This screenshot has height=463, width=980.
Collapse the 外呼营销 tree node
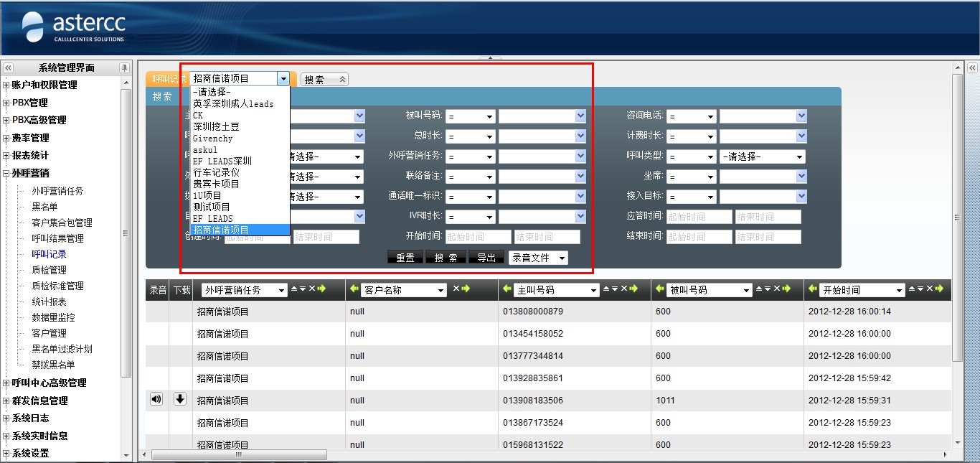point(6,173)
